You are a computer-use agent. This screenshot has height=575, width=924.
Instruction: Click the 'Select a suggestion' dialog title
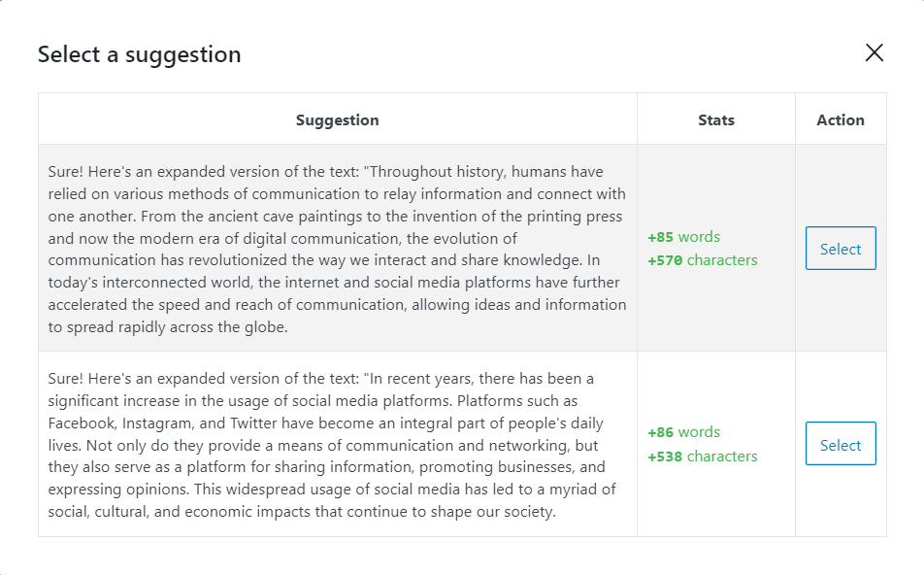pos(139,54)
